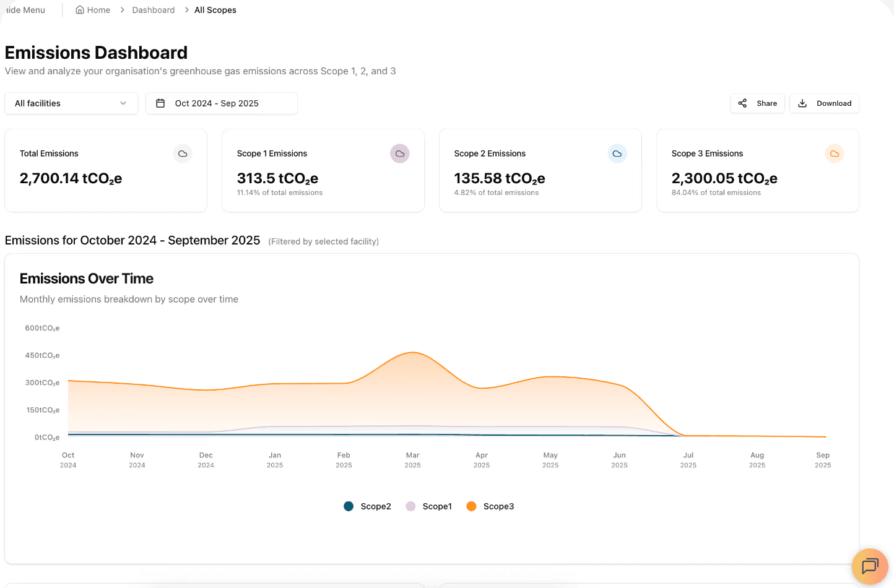Image resolution: width=894 pixels, height=588 pixels.
Task: Click the cloud icon on Total Emissions card
Action: [x=183, y=153]
